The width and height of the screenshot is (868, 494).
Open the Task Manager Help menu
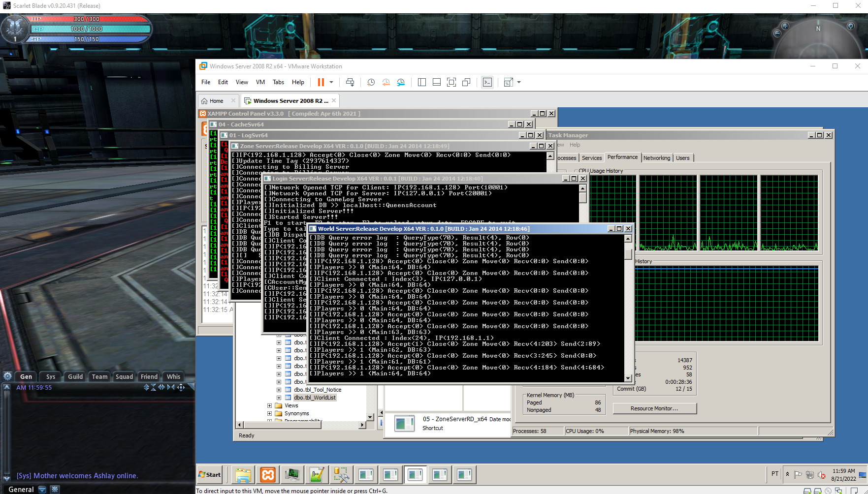click(575, 145)
